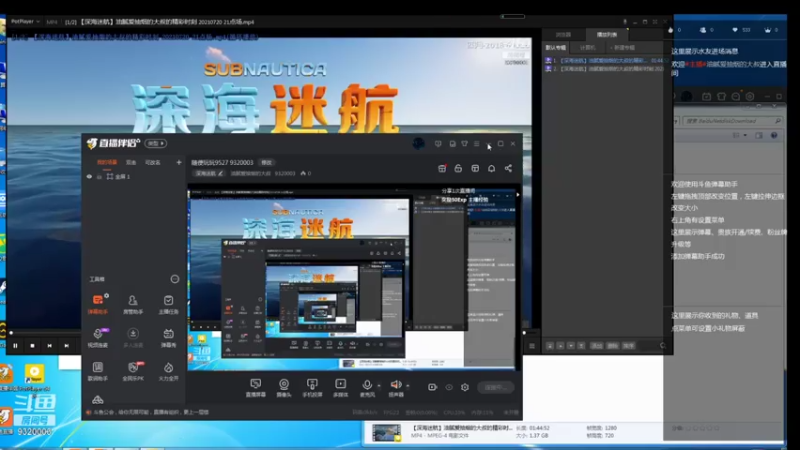The image size is (800, 450).
Task: Select the 深海迷航 mp4 file thumbnail in Explorer
Action: coord(386,432)
